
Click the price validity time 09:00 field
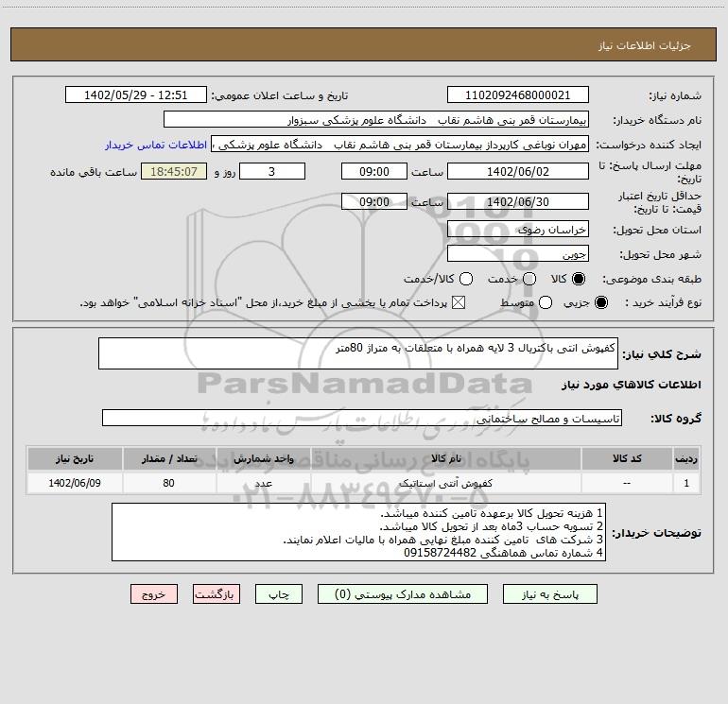point(374,201)
